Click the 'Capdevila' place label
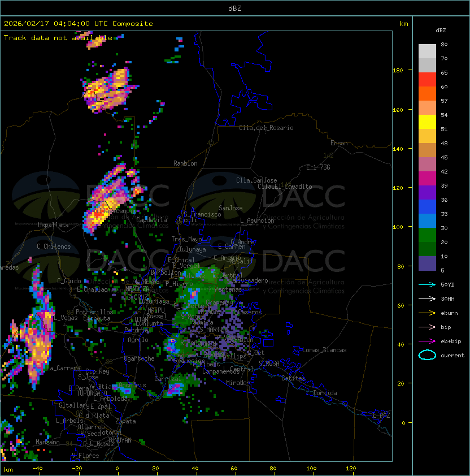The image size is (470, 476). click(151, 220)
